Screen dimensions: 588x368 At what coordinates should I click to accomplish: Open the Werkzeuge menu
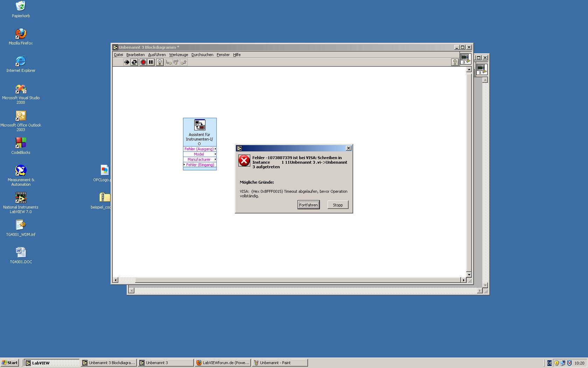178,55
